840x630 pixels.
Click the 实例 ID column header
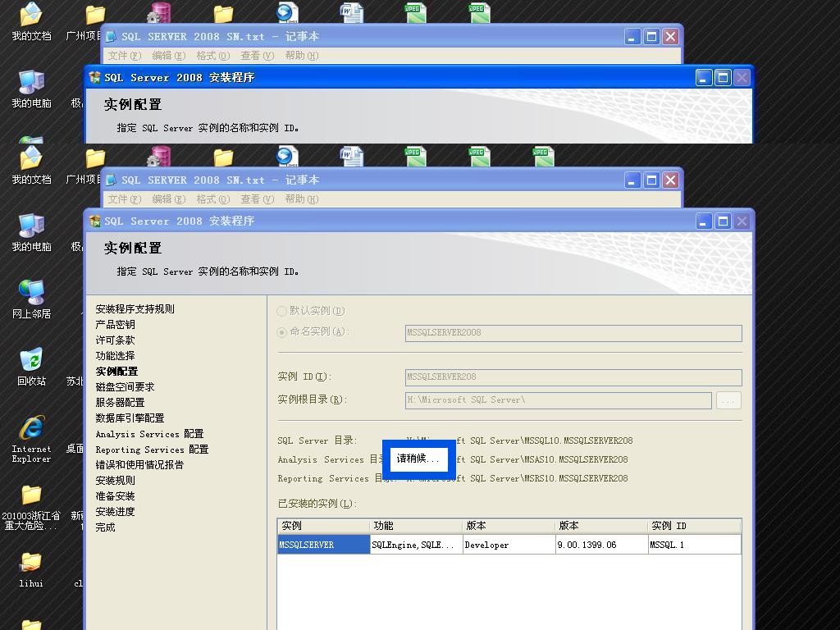coord(694,526)
